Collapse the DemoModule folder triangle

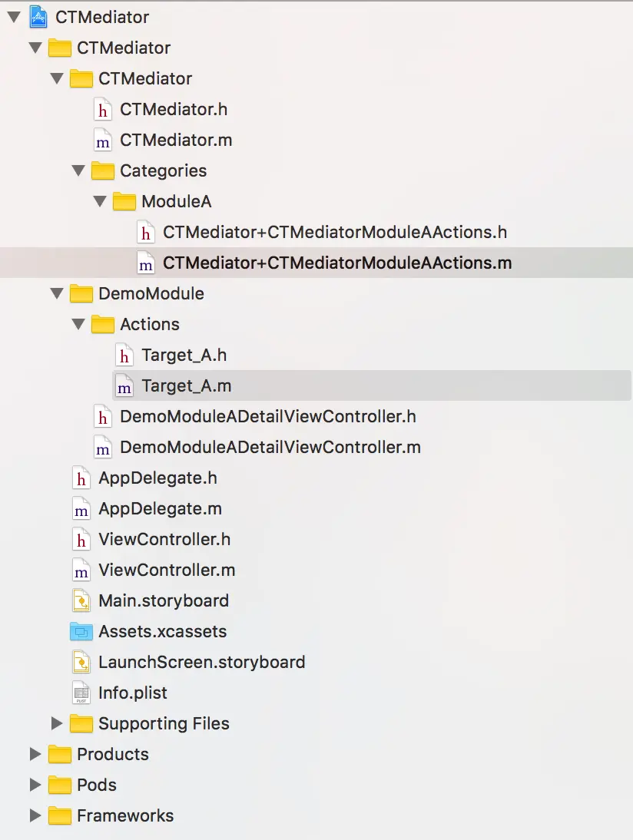coord(56,293)
